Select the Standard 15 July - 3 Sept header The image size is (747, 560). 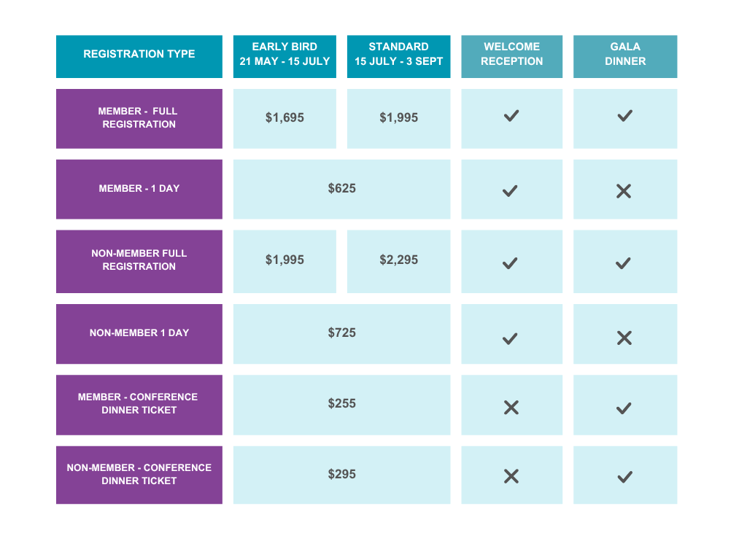399,56
